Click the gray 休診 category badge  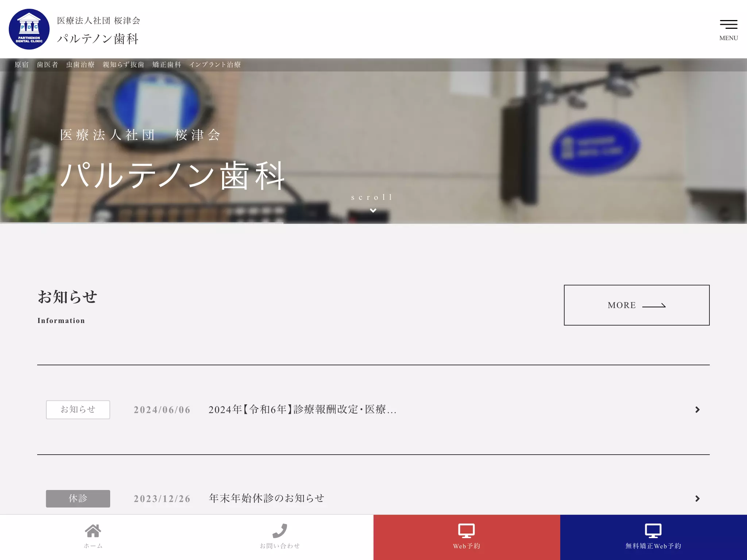click(x=78, y=498)
